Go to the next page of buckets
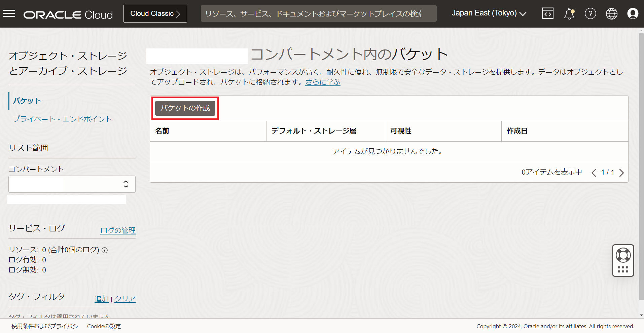The image size is (644, 333). (x=621, y=173)
